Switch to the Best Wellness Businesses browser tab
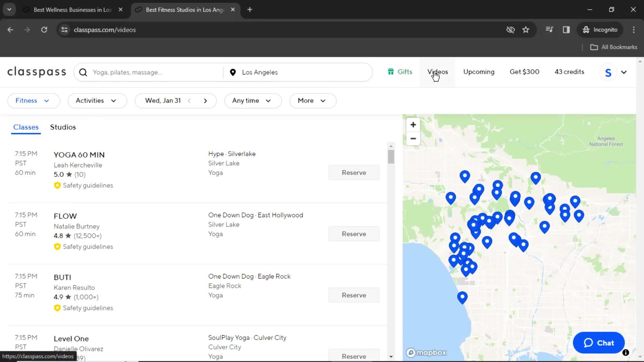Image resolution: width=644 pixels, height=362 pixels. coord(72,10)
